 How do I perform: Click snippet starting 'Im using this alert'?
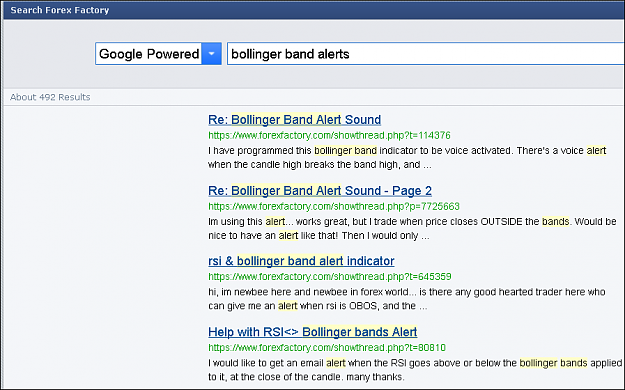click(x=412, y=228)
